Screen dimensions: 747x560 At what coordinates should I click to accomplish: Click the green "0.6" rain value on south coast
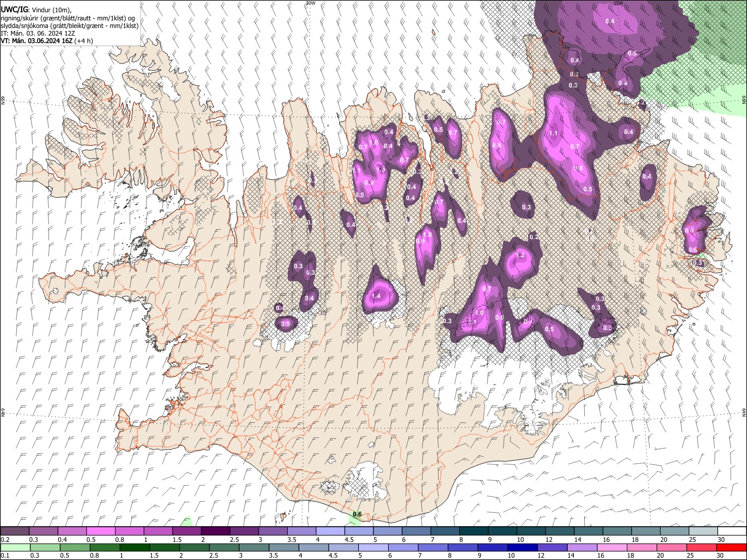click(x=357, y=514)
